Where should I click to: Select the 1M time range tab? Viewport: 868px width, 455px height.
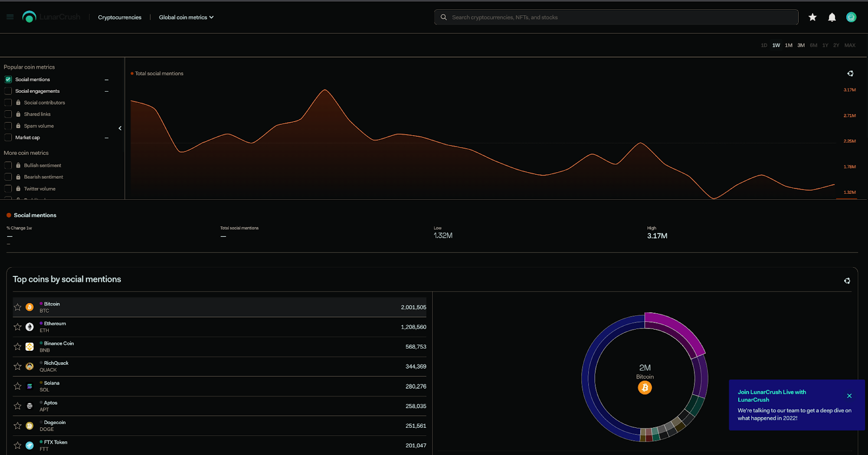788,46
